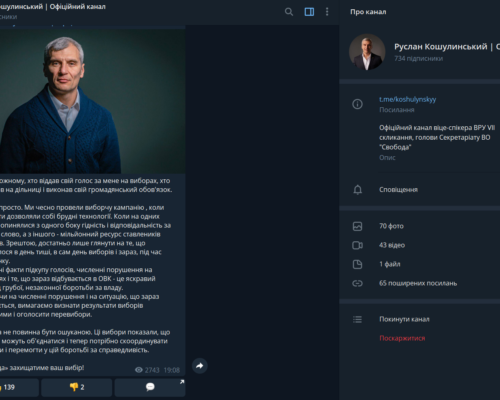This screenshot has width=500, height=400.
Task: Click the channel title in chat header
Action: pos(53,7)
